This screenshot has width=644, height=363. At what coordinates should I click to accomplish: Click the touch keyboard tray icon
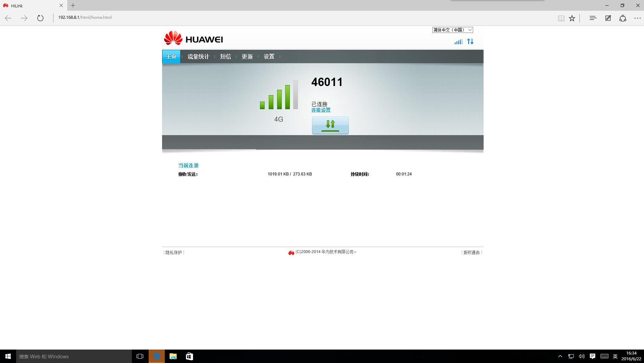coord(604,356)
